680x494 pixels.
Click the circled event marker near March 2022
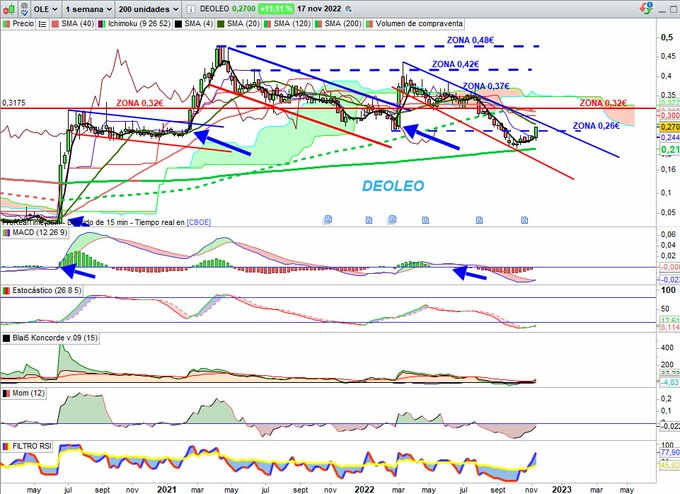coord(392,219)
